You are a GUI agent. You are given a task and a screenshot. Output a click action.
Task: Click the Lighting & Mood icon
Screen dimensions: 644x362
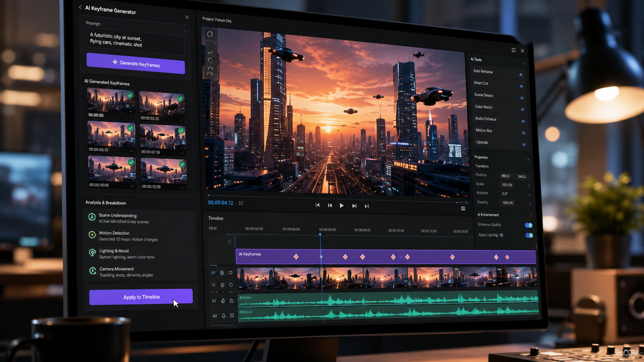(92, 252)
